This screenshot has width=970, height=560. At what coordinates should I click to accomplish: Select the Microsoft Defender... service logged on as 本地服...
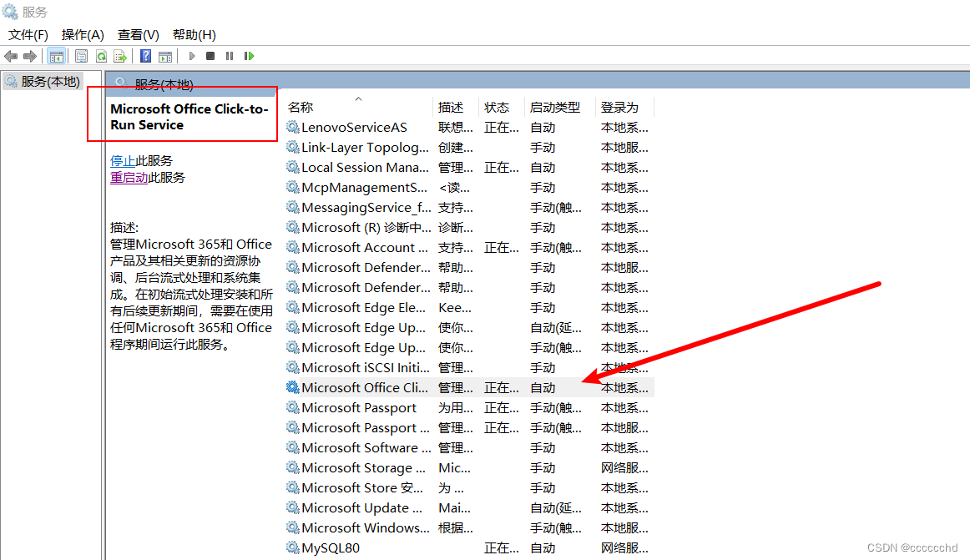pyautogui.click(x=469, y=267)
